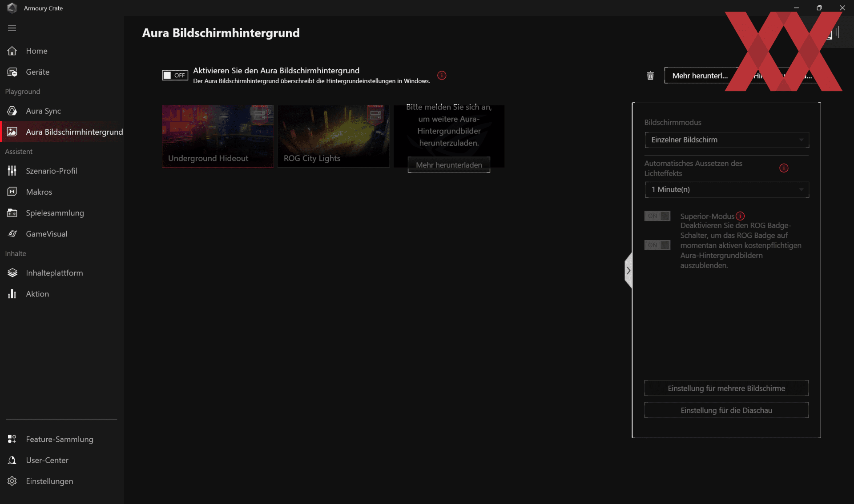This screenshot has width=854, height=504.
Task: Click the Spielesammlung gamepad icon
Action: (x=12, y=213)
